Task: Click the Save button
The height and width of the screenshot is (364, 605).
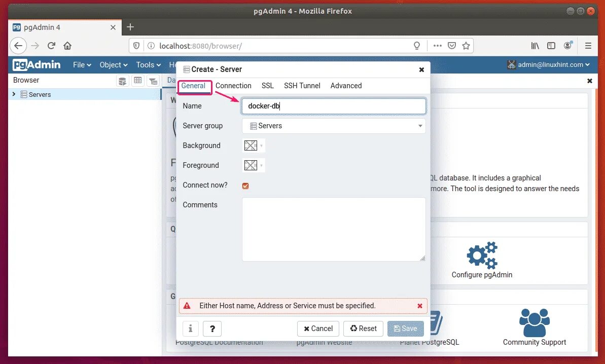Action: click(406, 329)
